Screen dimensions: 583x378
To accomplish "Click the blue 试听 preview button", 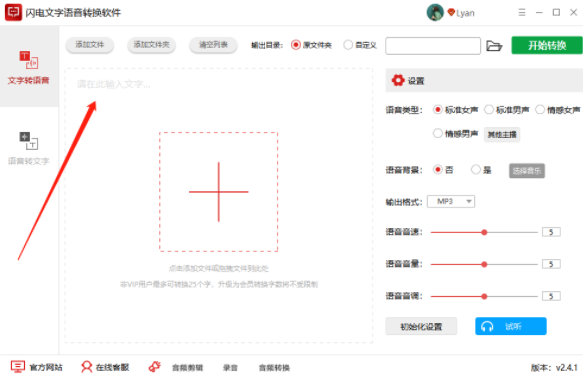I will click(510, 326).
